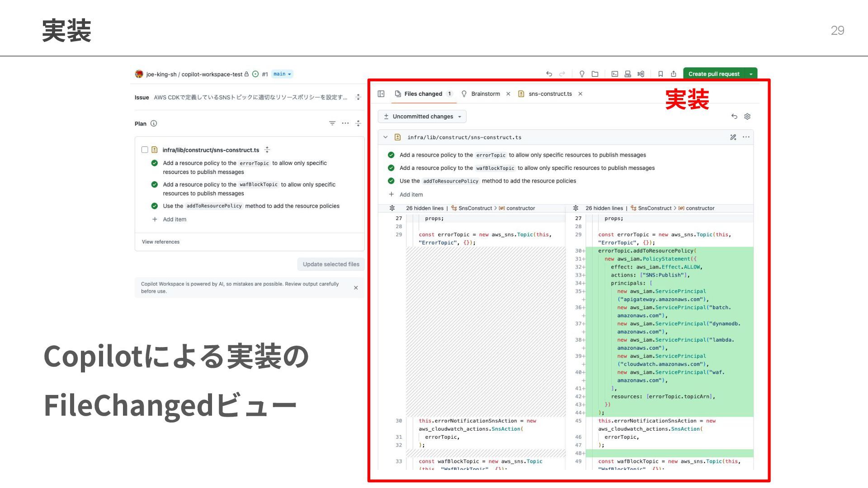Open the file explorer folder icon
The width and height of the screenshot is (868, 488).
[x=595, y=74]
